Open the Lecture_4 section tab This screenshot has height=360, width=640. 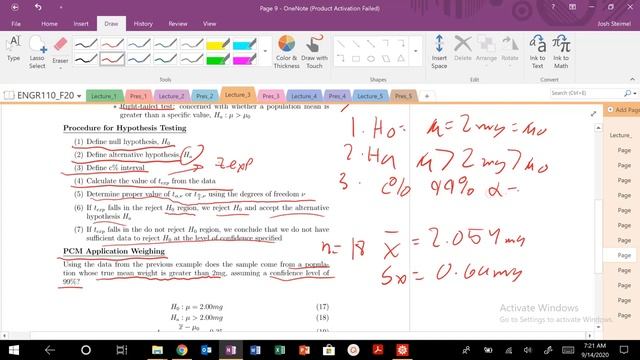(304, 96)
